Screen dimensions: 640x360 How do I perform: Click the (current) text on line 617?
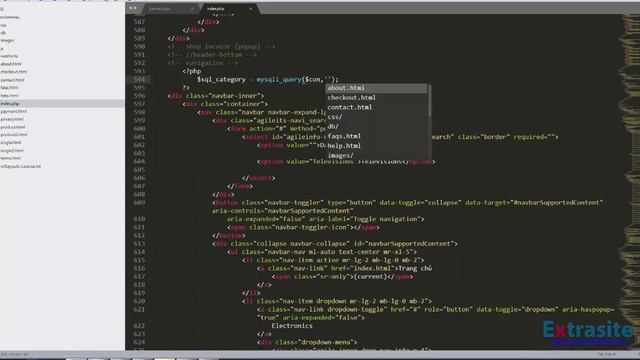coord(370,277)
